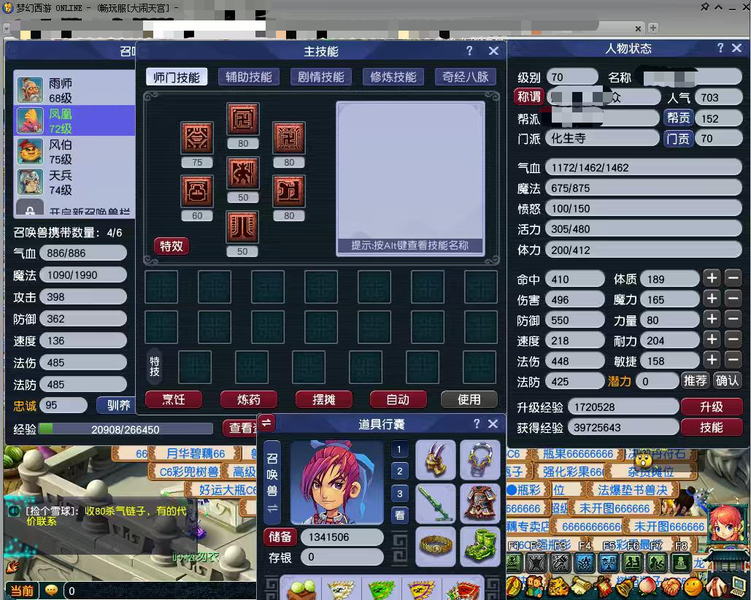Select the green weapon equipment slot
This screenshot has width=751, height=600.
pos(435,503)
